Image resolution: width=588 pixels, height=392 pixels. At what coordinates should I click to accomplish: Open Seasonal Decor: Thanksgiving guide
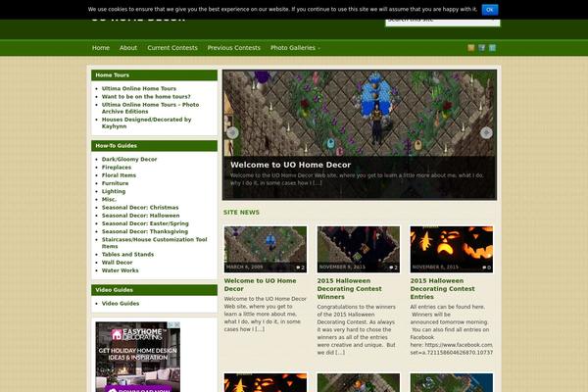click(x=145, y=231)
